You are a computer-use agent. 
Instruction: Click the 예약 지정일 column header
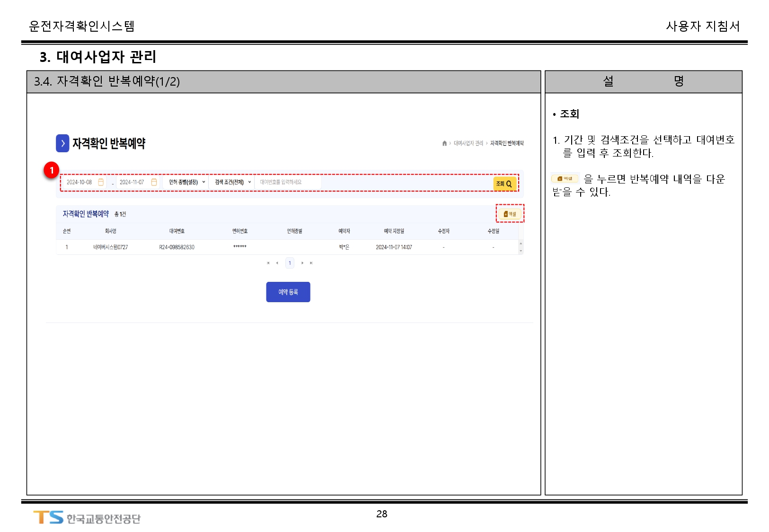point(394,231)
